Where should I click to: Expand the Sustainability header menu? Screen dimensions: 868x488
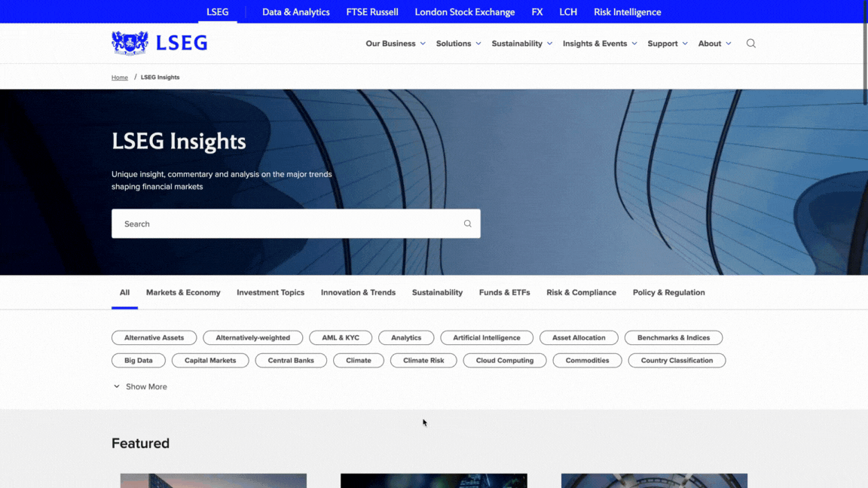tap(522, 43)
